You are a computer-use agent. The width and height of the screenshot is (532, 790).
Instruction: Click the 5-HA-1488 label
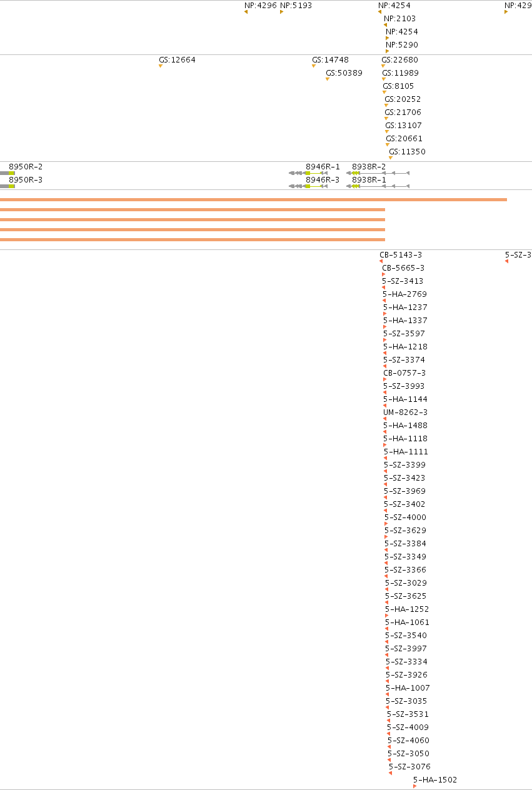point(405,426)
